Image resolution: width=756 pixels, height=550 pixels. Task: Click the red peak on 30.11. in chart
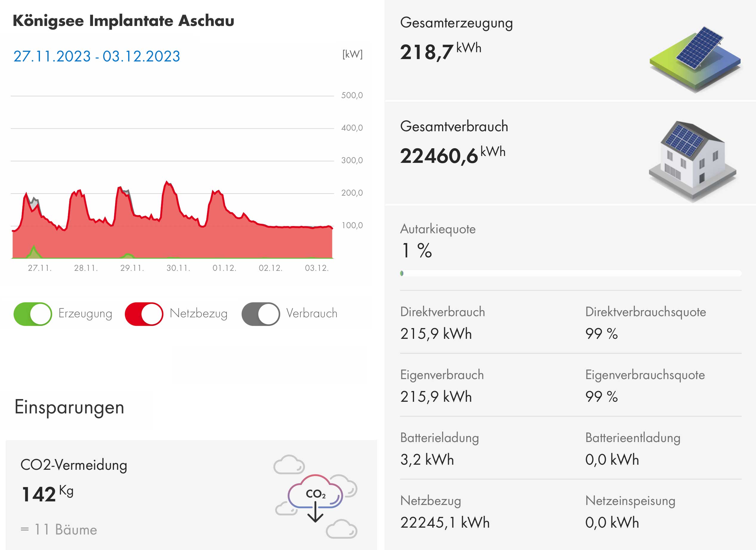168,183
